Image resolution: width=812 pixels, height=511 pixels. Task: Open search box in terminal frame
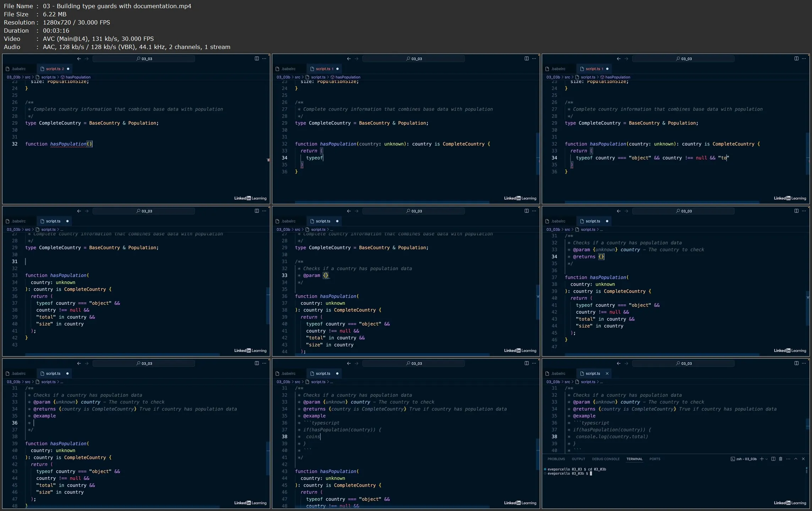click(683, 363)
